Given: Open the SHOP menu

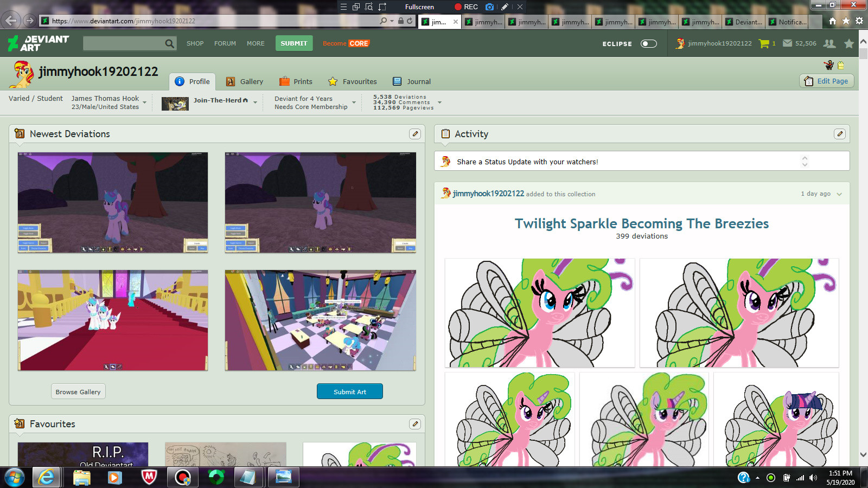Looking at the screenshot, I should pos(195,43).
